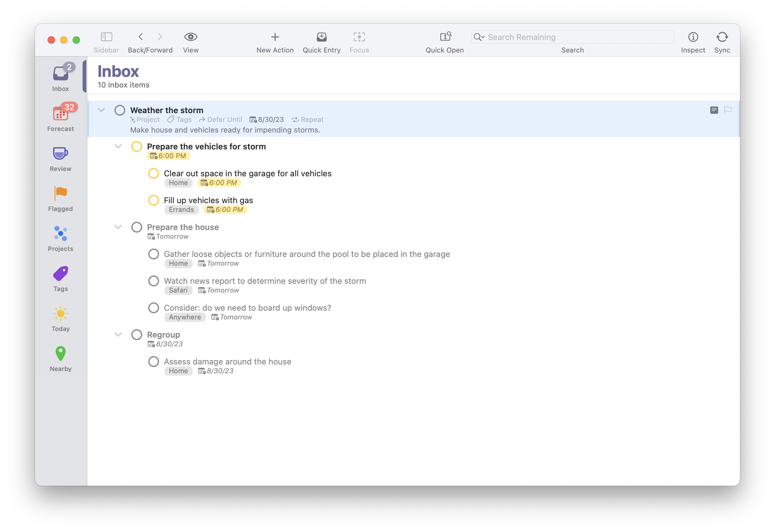
Task: Toggle the note icon on Weather the storm
Action: [714, 110]
